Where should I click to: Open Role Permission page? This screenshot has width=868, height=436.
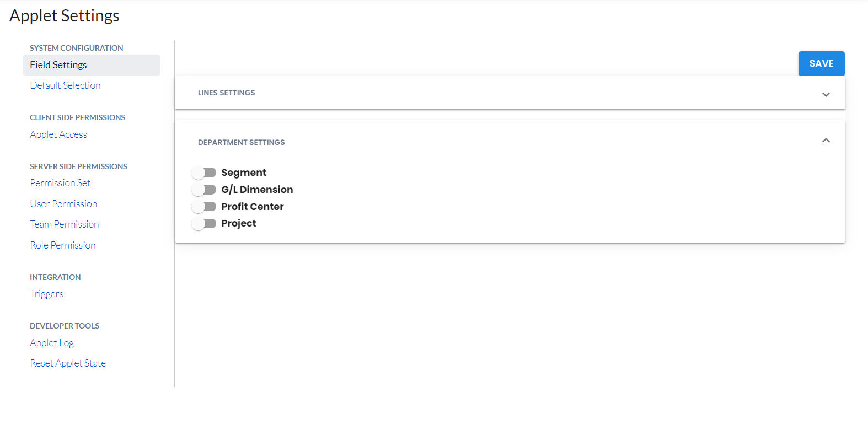[x=63, y=245]
